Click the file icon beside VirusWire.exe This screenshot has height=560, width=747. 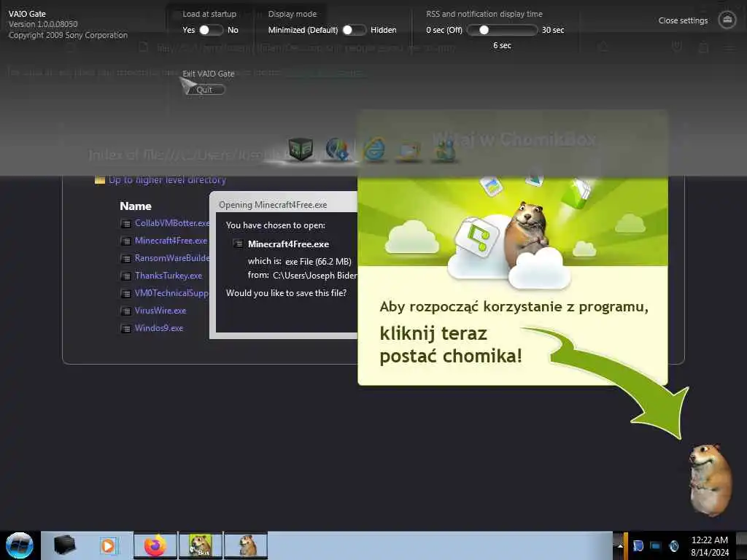[125, 311]
